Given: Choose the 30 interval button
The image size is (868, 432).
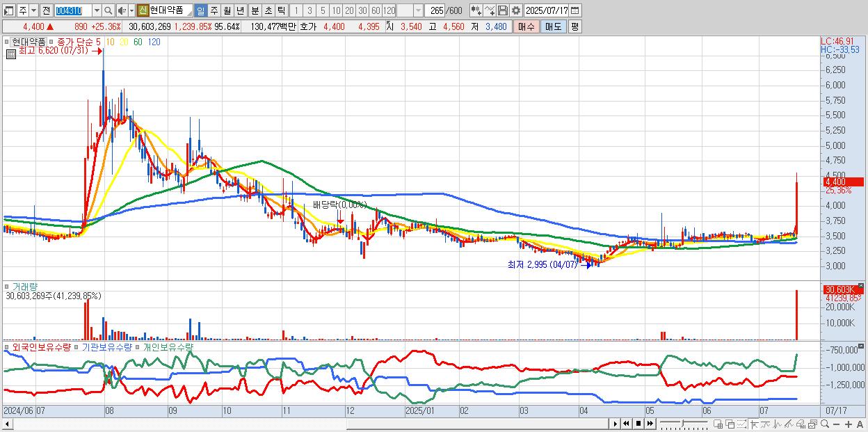Looking at the screenshot, I should [362, 10].
